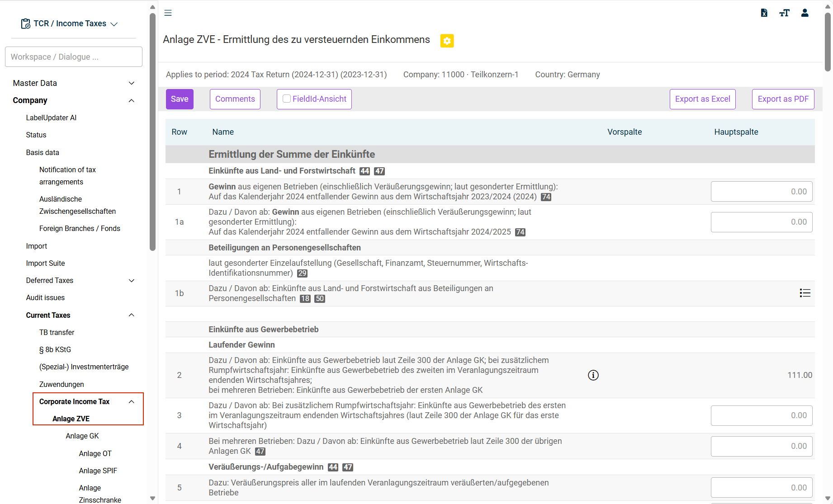Open Anlage OT in the sidebar
Image resolution: width=833 pixels, height=504 pixels.
[95, 453]
